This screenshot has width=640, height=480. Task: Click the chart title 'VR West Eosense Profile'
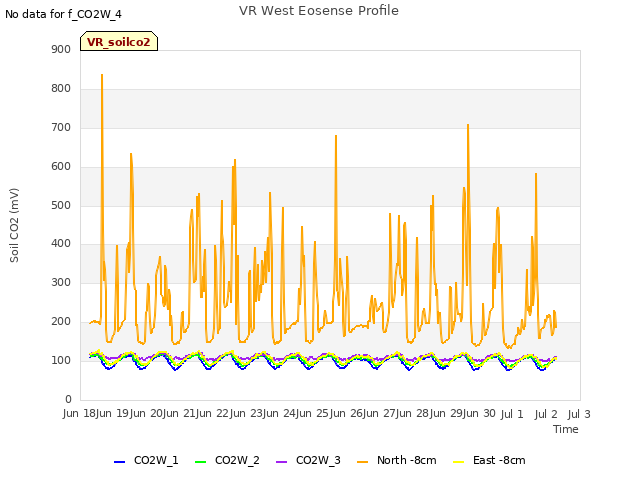pyautogui.click(x=319, y=11)
